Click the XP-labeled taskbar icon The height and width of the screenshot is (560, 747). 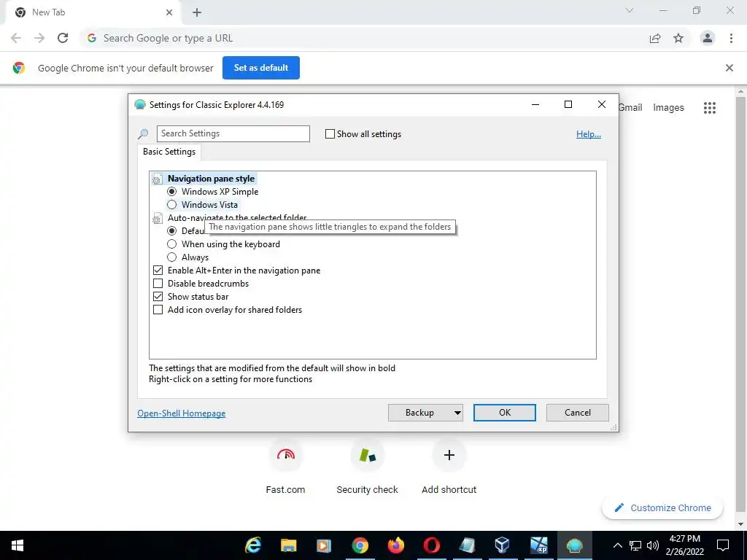point(539,545)
